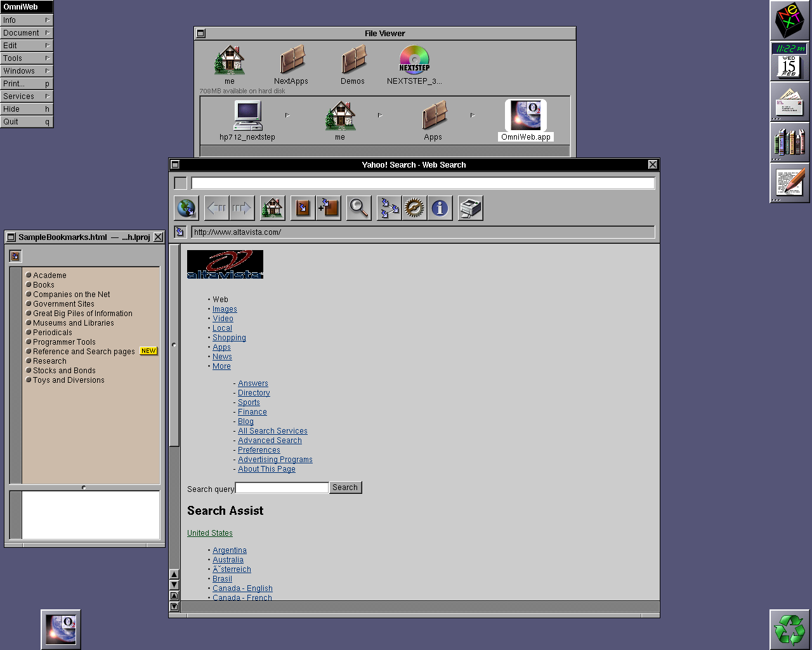This screenshot has width=812, height=650.
Task: Go forward with the right arrow button
Action: 242,208
